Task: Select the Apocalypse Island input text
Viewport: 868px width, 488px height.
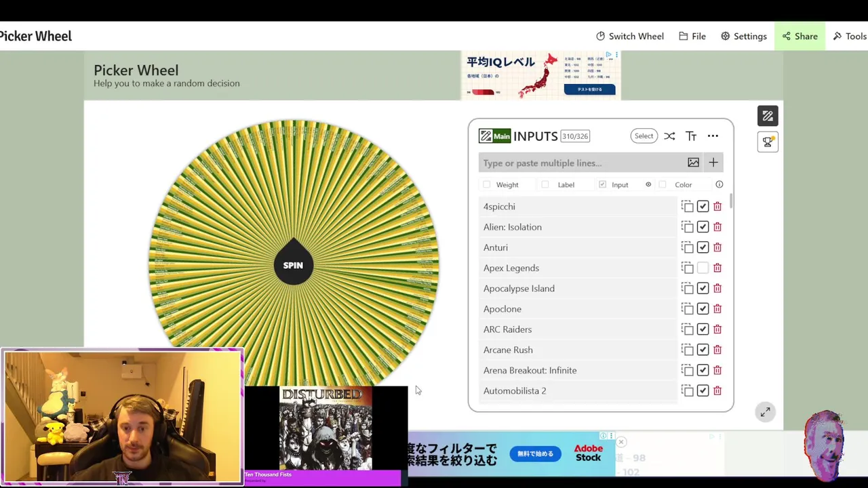Action: click(x=519, y=288)
